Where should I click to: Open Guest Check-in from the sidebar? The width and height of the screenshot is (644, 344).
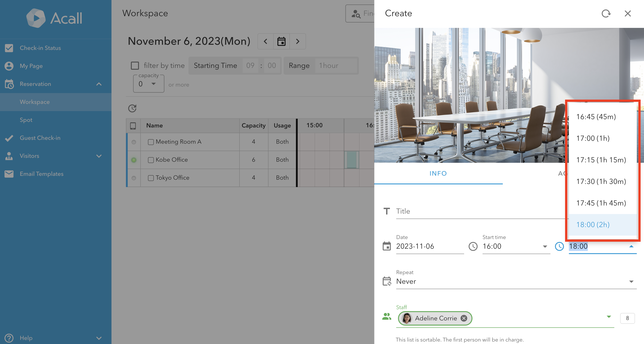(40, 138)
